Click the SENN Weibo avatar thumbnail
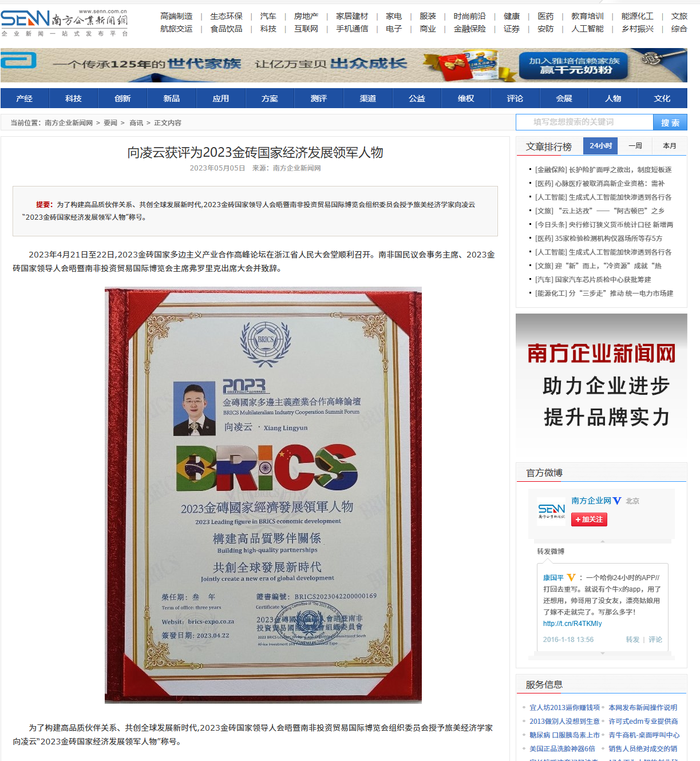 click(551, 511)
